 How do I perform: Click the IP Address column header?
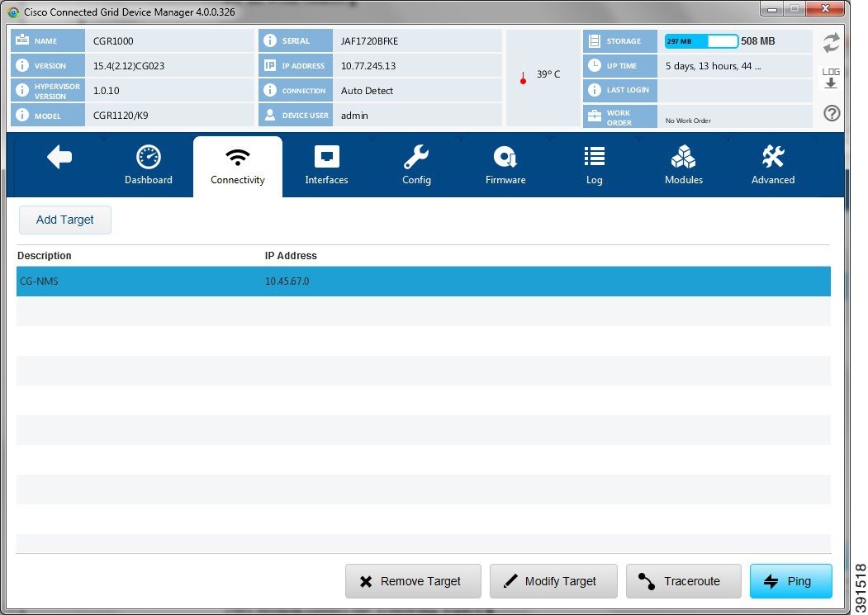click(x=291, y=256)
